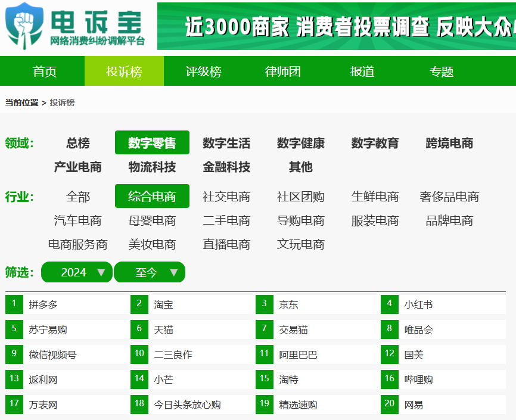The image size is (516, 420).
Task: Choose the 数字健康 domain
Action: [x=301, y=143]
